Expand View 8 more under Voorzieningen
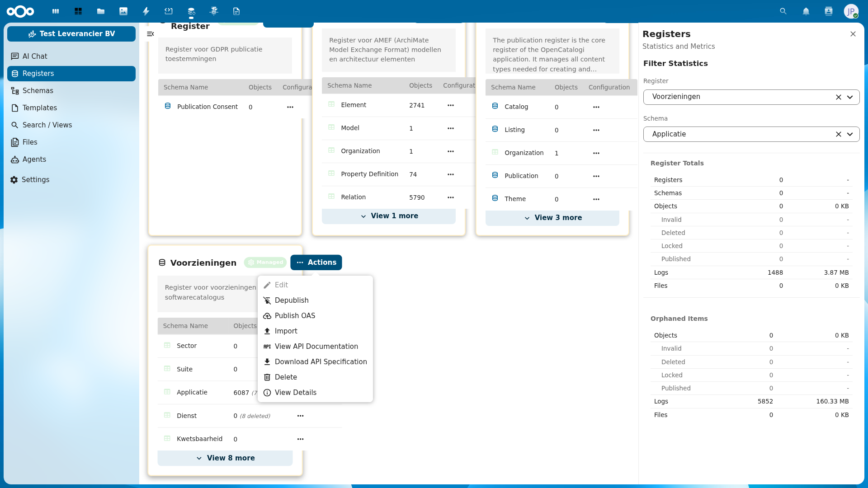Viewport: 868px width, 488px height. tap(225, 458)
